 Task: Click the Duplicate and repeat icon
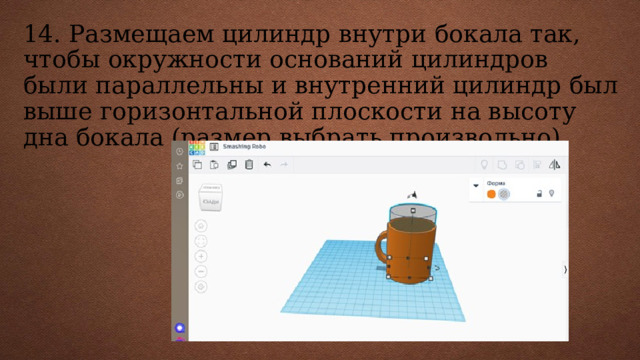(x=232, y=164)
